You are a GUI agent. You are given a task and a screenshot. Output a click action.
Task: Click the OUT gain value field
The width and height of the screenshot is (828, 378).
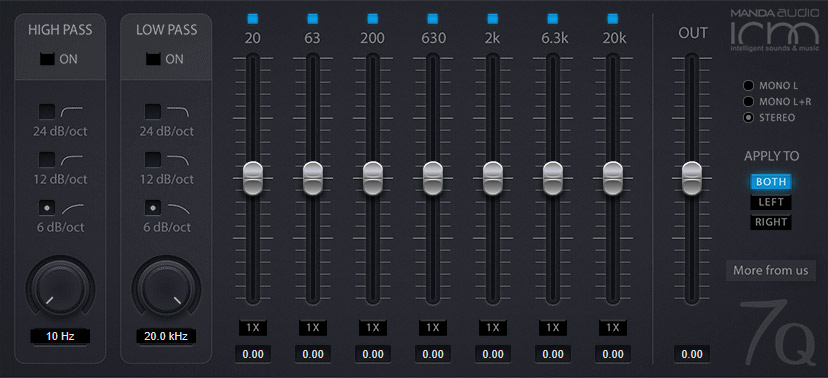pyautogui.click(x=692, y=354)
